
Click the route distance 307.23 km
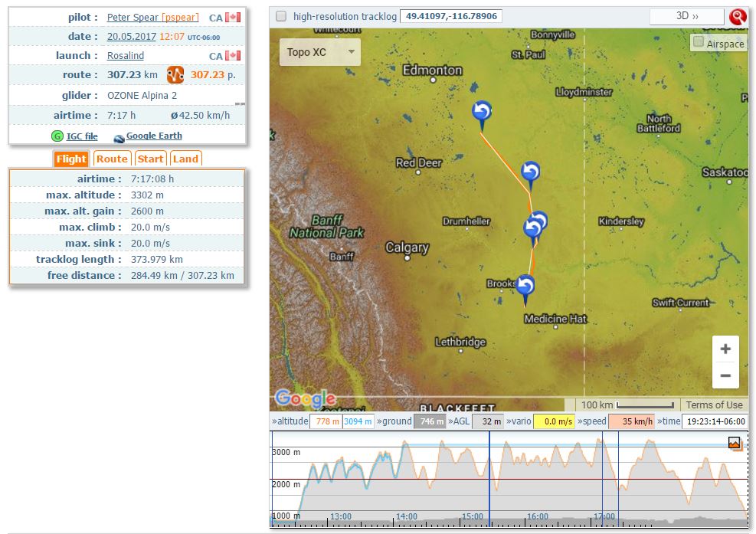pyautogui.click(x=132, y=75)
